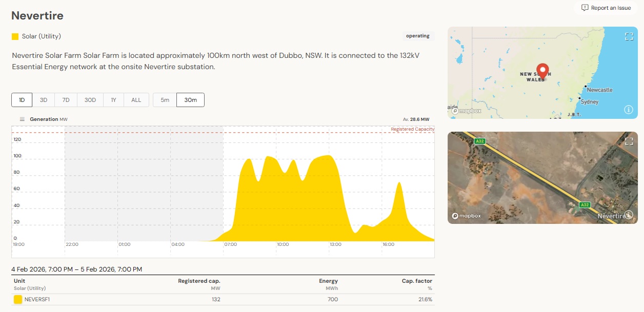
Task: Show the 1Y time range
Action: click(113, 100)
